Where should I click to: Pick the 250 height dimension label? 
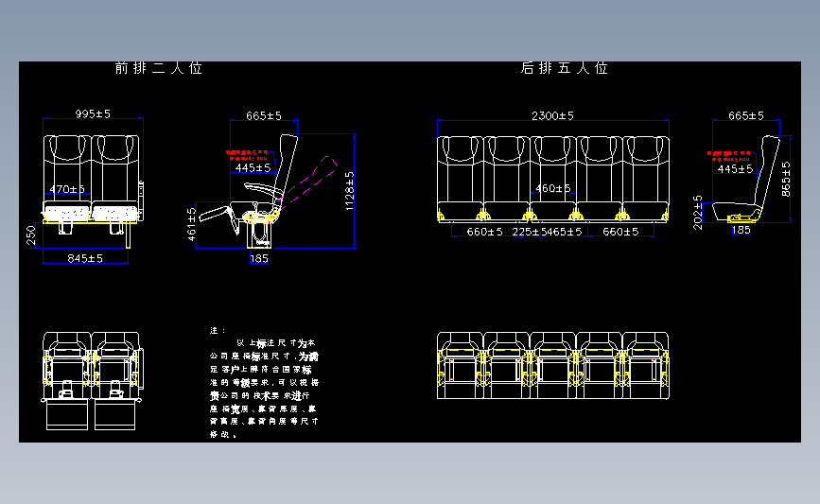31,235
